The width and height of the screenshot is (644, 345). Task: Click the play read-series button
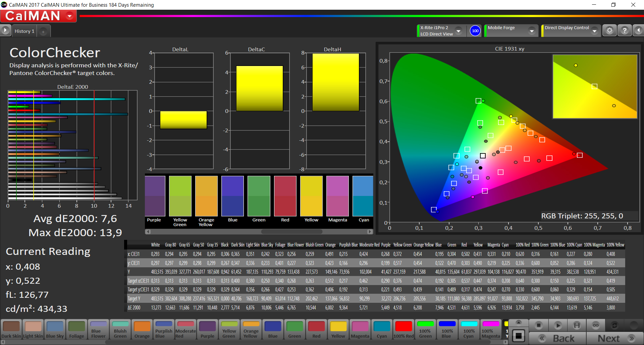(558, 325)
